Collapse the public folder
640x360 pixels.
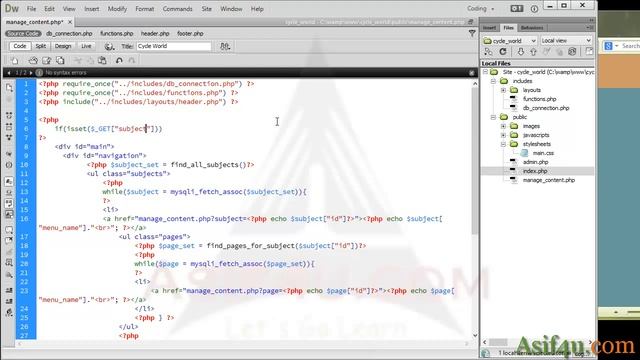493,117
